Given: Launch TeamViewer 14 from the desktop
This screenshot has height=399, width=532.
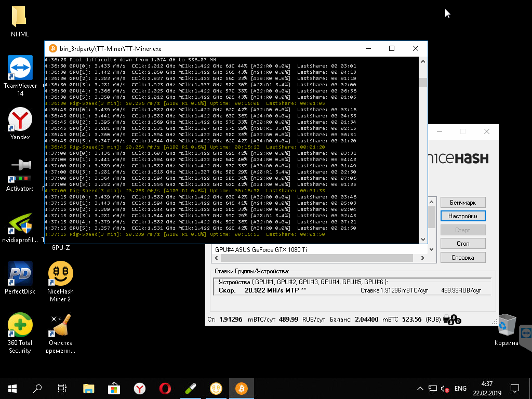Looking at the screenshot, I should (20, 75).
